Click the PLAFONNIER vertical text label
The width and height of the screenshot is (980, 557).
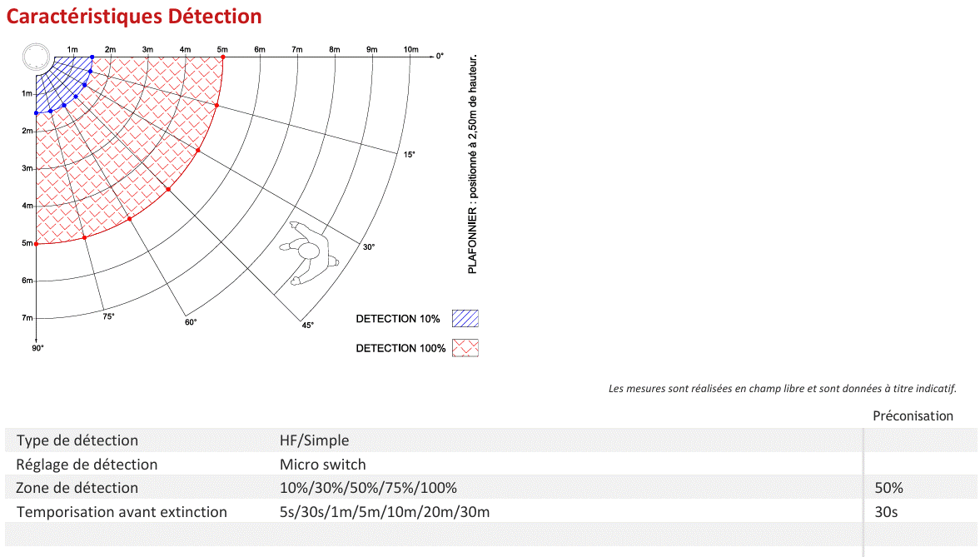tap(472, 164)
